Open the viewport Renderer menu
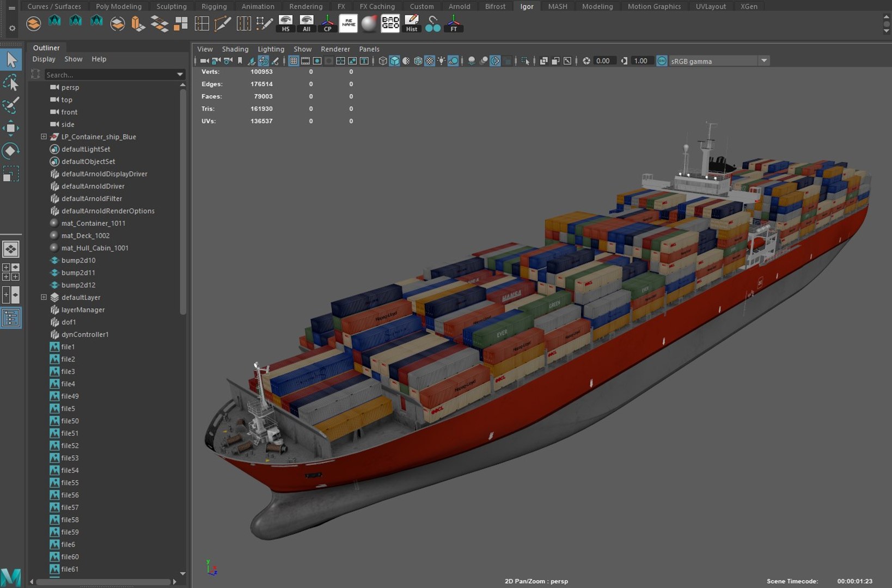Screen dimensions: 892x588 coord(335,49)
